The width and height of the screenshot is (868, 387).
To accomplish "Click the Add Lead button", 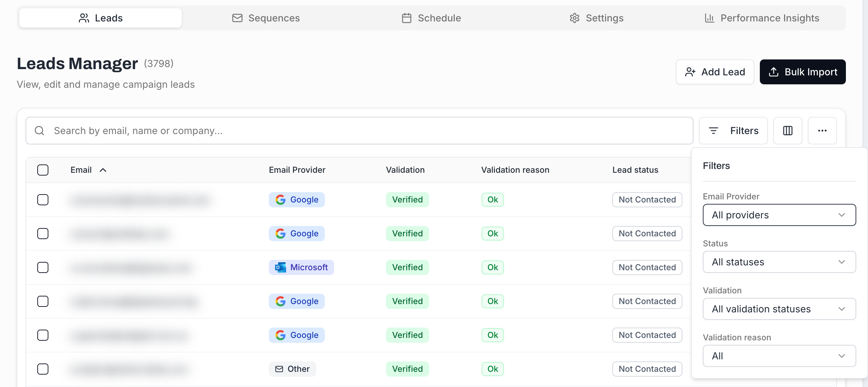I will click(715, 72).
